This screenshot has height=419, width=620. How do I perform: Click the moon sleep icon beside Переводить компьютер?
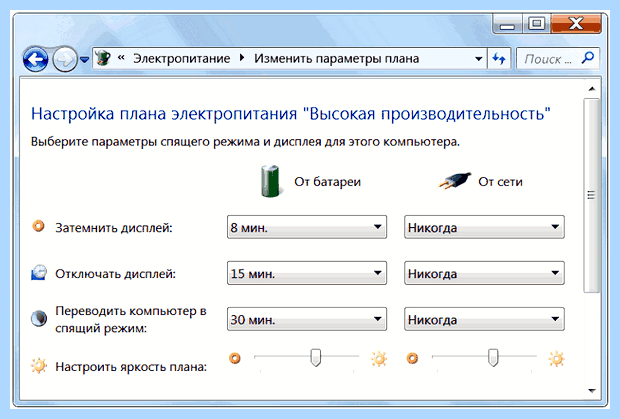point(39,319)
